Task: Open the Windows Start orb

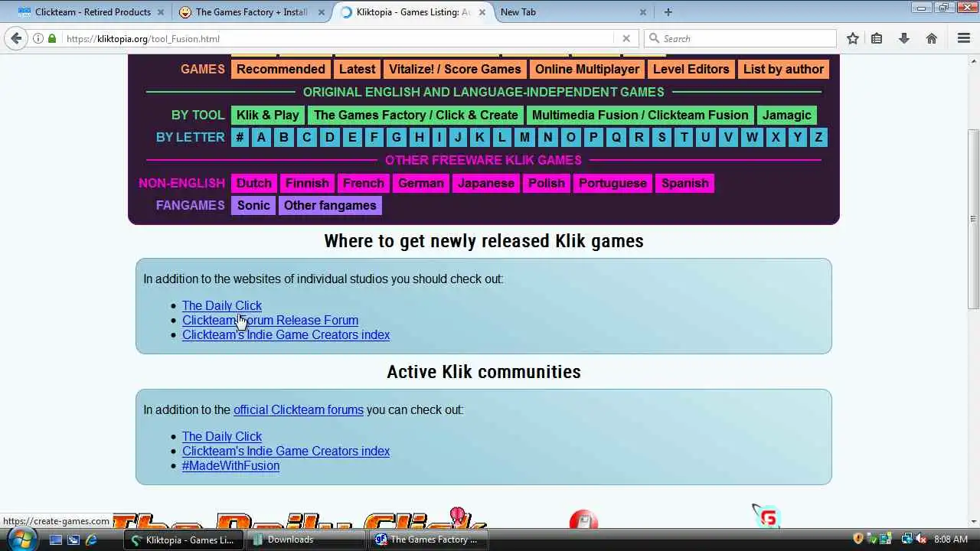Action: click(x=21, y=539)
